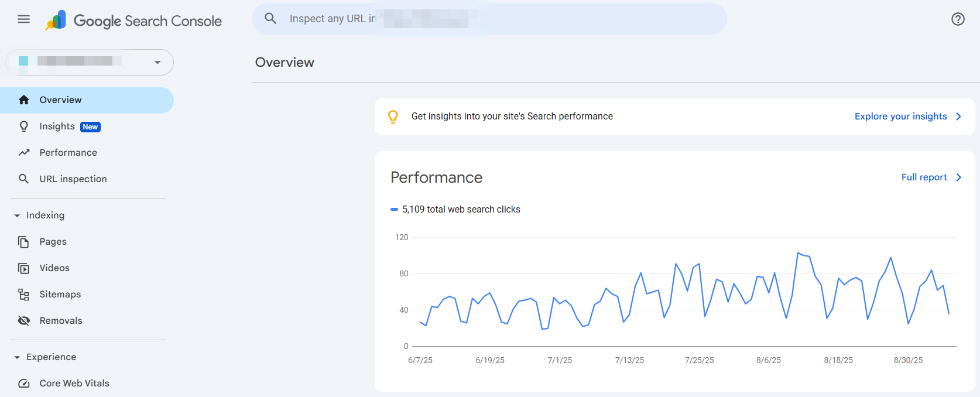The image size is (980, 397).
Task: Go to the Performance menu item
Action: (x=68, y=153)
